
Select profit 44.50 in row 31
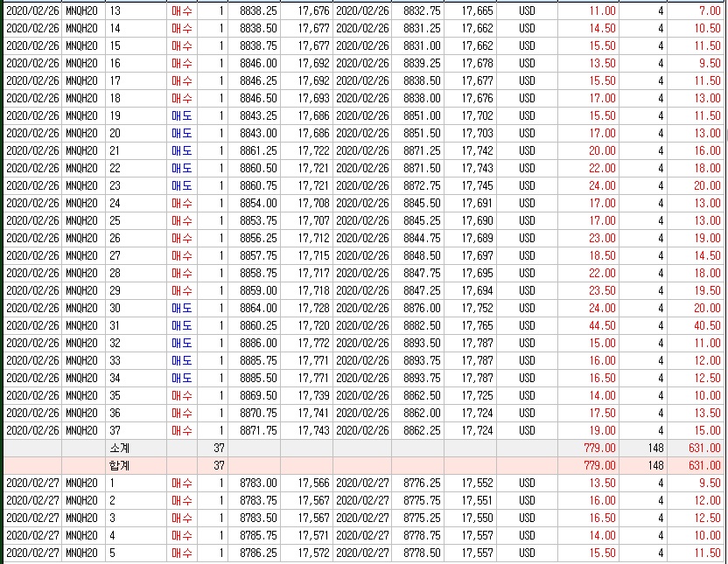point(602,325)
